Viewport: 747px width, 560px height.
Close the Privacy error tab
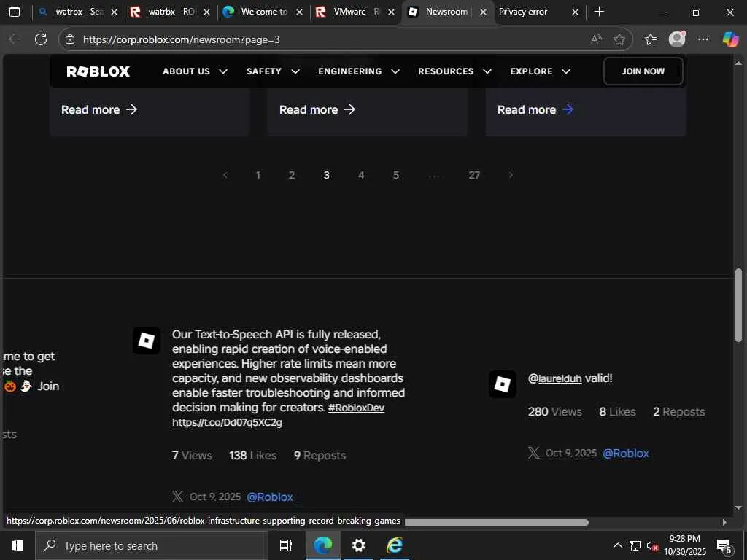click(575, 12)
